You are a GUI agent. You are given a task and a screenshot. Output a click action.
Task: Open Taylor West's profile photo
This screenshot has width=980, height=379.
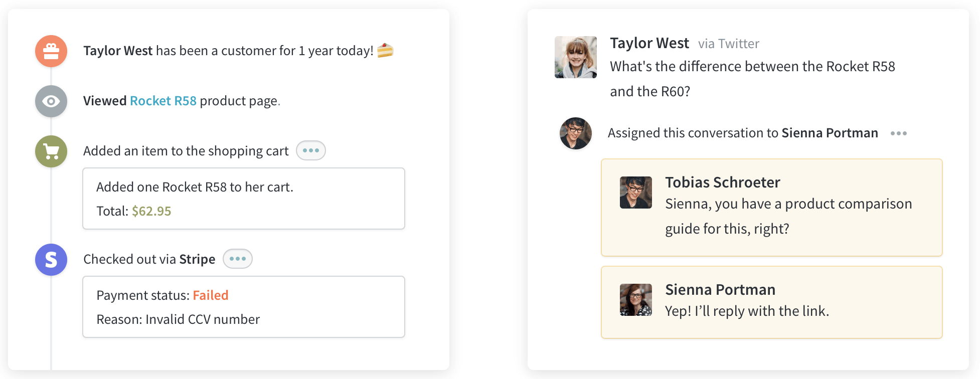point(576,57)
